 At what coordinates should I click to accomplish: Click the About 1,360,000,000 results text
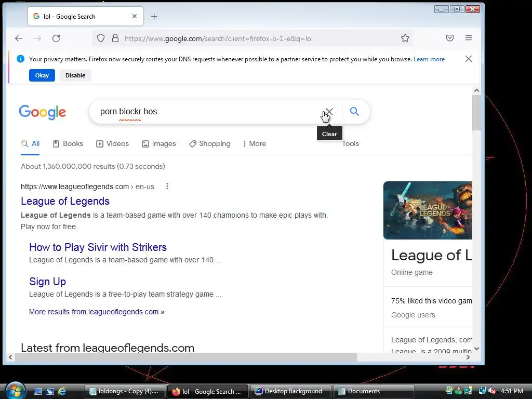point(93,167)
